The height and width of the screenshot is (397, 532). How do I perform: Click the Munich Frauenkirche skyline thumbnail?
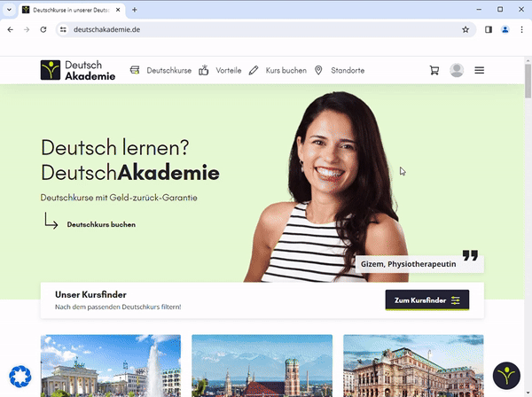pos(262,365)
